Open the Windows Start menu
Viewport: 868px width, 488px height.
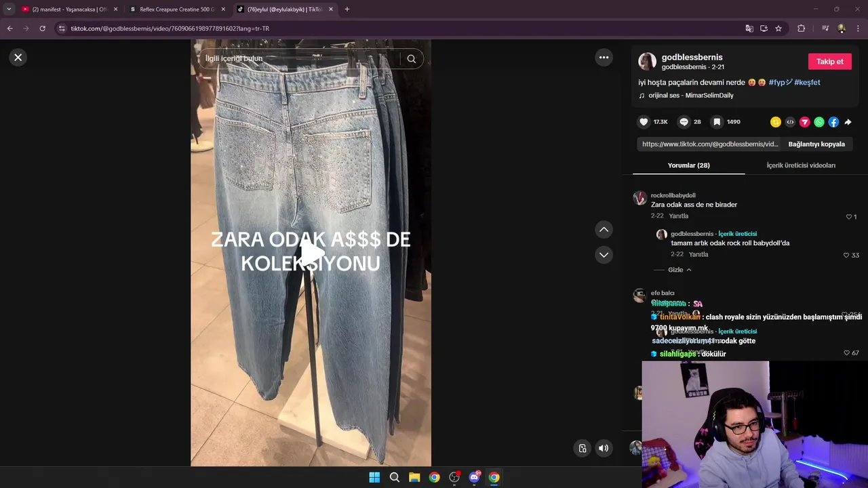(374, 477)
